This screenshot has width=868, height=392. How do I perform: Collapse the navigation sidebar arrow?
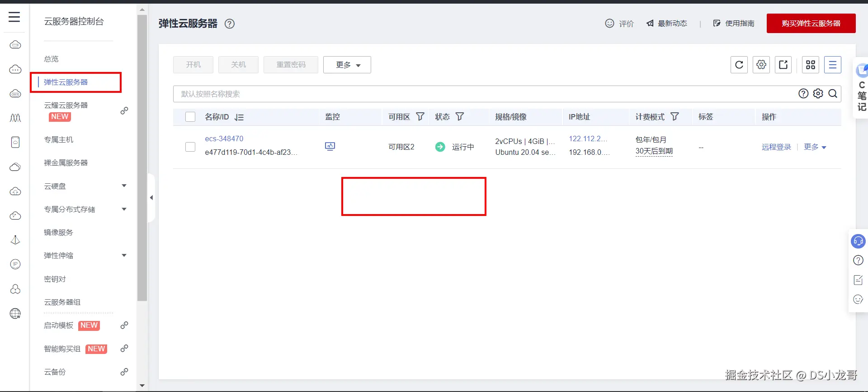[x=151, y=197]
